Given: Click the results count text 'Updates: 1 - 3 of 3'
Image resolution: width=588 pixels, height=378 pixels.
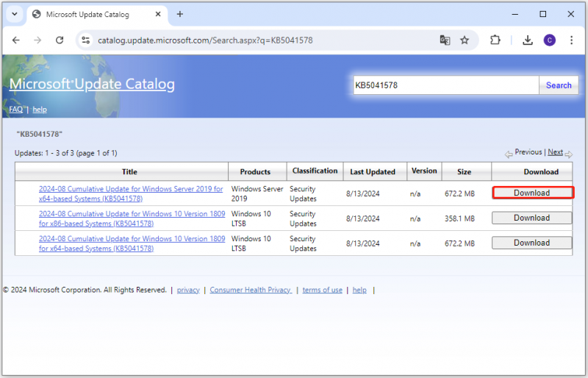Looking at the screenshot, I should point(44,153).
